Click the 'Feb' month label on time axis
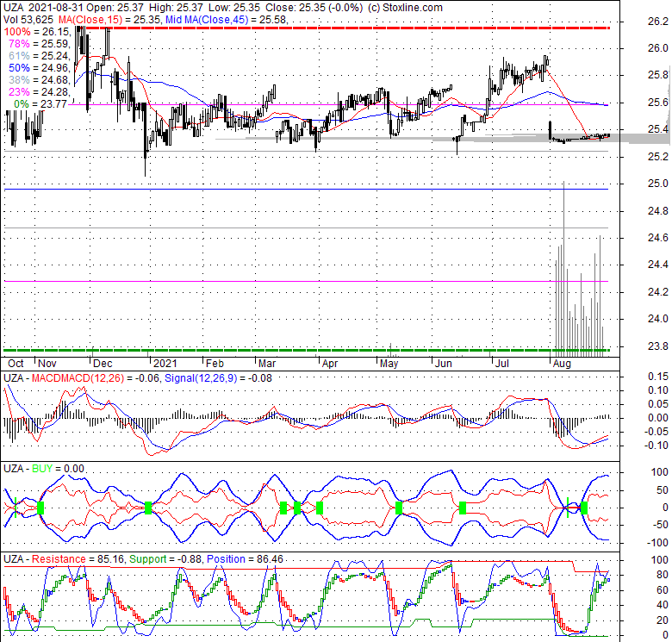The width and height of the screenshot is (672, 642). click(215, 364)
